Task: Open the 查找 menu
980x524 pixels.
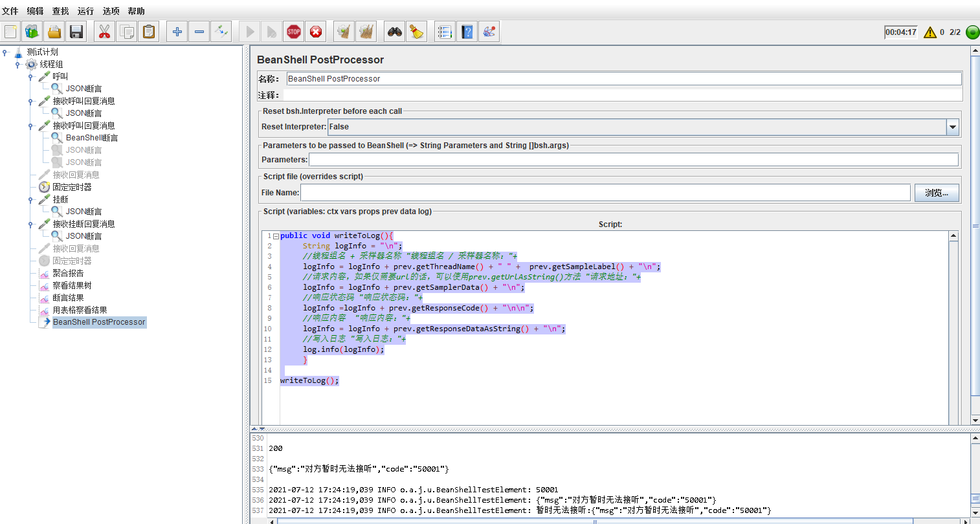Action: tap(61, 11)
